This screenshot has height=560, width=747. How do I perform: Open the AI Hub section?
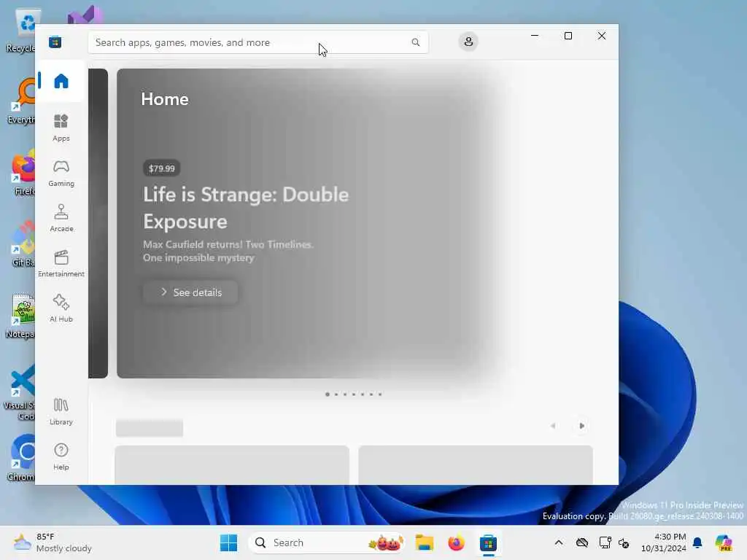(61, 308)
